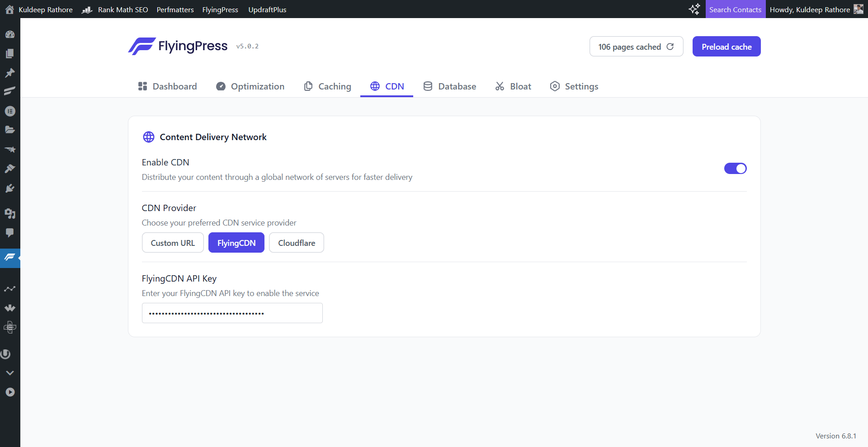Viewport: 868px width, 447px height.
Task: Open the Appearance paintbrush icon in sidebar
Action: [x=10, y=169]
